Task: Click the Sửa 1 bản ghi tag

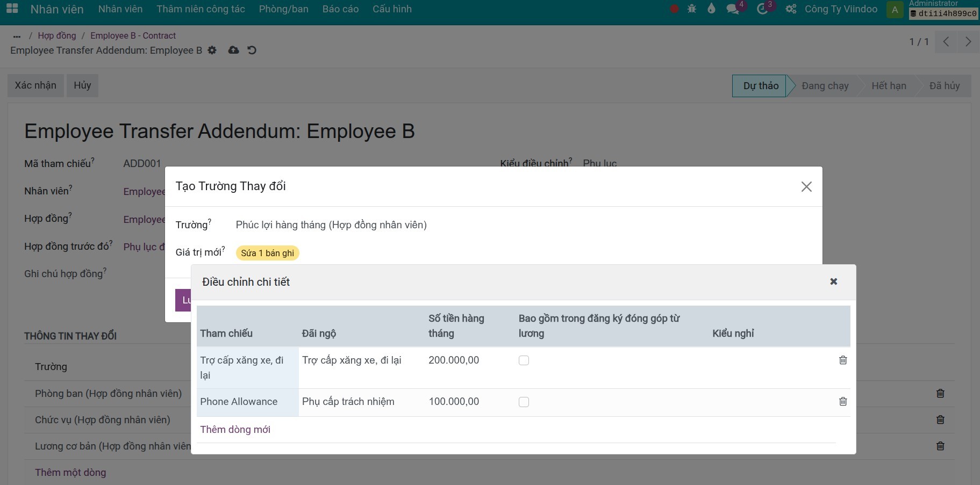Action: point(267,253)
